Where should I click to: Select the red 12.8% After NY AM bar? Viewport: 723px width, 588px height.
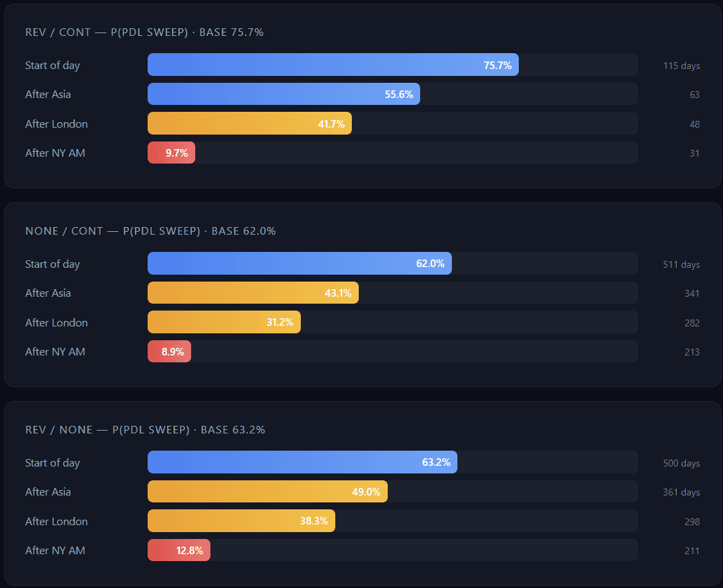click(179, 551)
